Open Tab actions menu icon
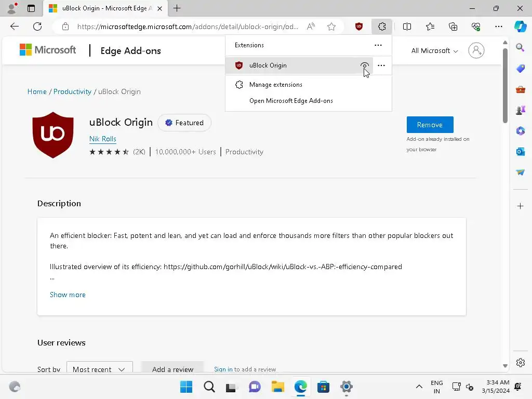532x399 pixels. (31, 8)
